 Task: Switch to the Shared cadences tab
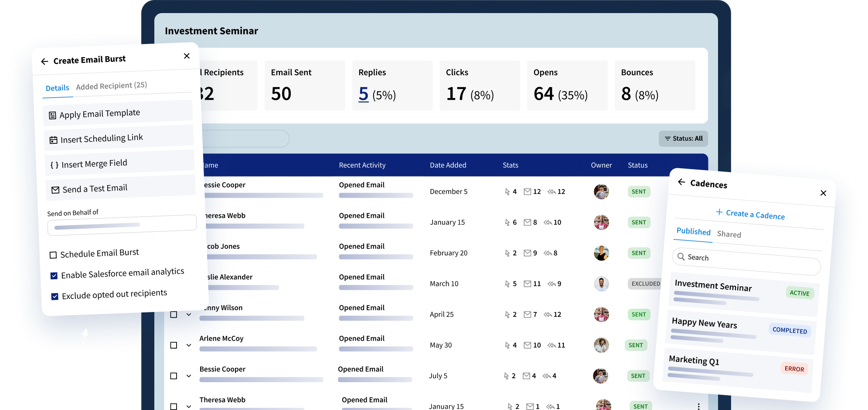pos(729,234)
